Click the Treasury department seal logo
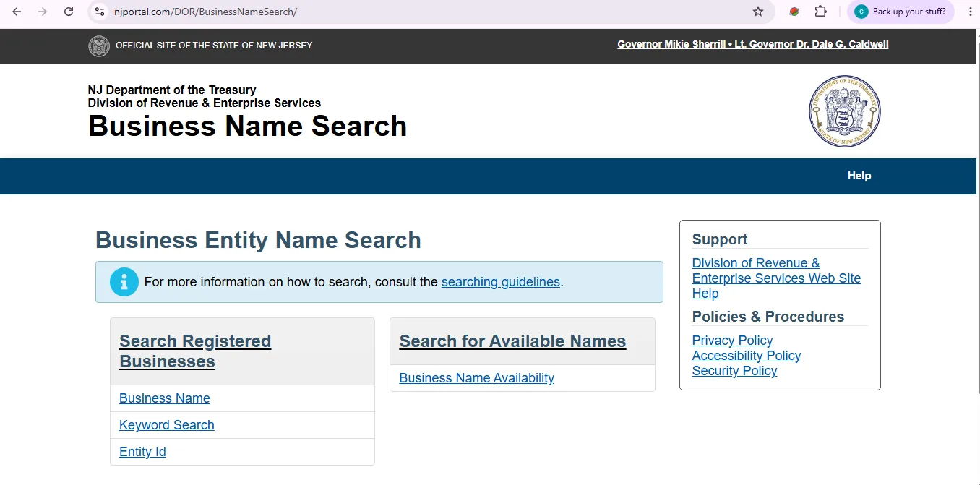Image resolution: width=980 pixels, height=488 pixels. (845, 111)
